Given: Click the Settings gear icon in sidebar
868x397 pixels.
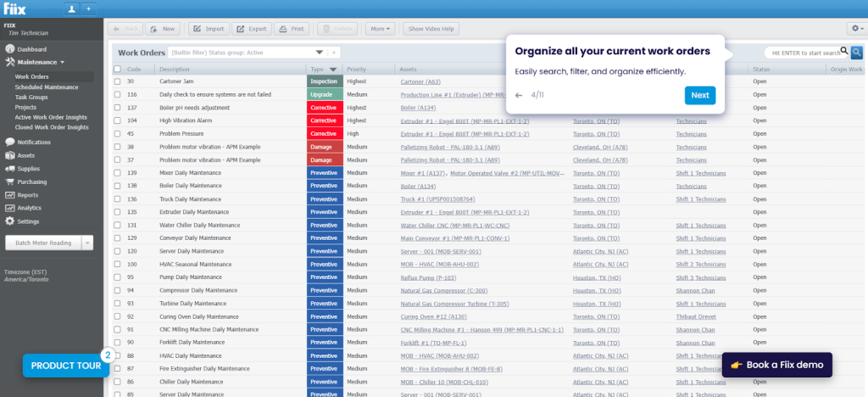Looking at the screenshot, I should click(9, 221).
